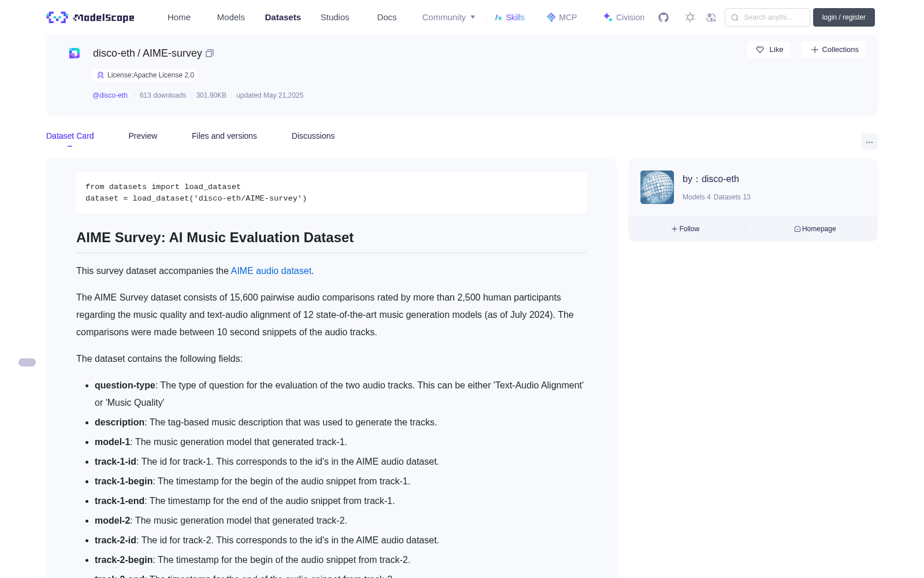Follow the disco-eth author
Screen dimensions: 924x578
pos(685,229)
